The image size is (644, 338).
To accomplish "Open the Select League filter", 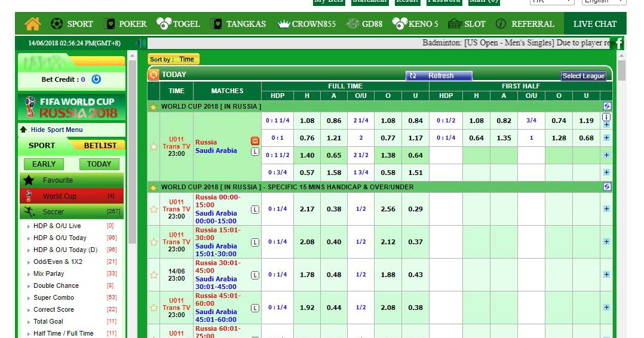I will tap(584, 76).
